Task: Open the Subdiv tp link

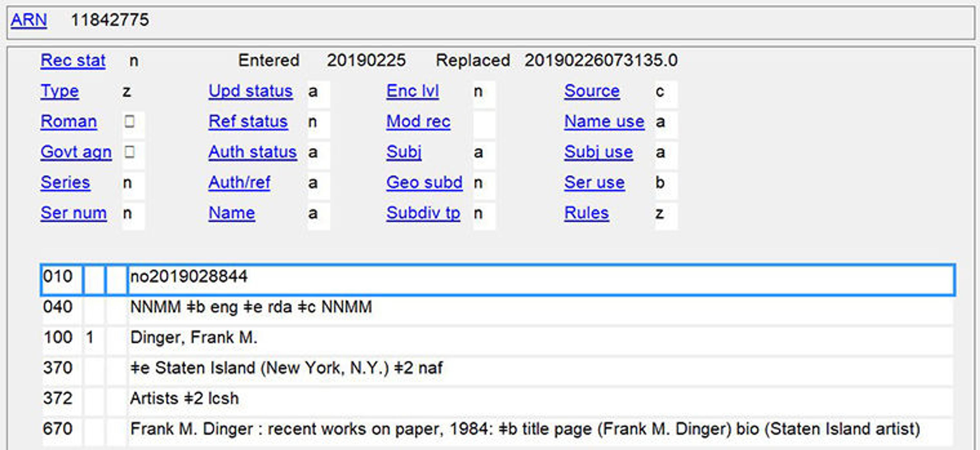Action: coord(423,213)
